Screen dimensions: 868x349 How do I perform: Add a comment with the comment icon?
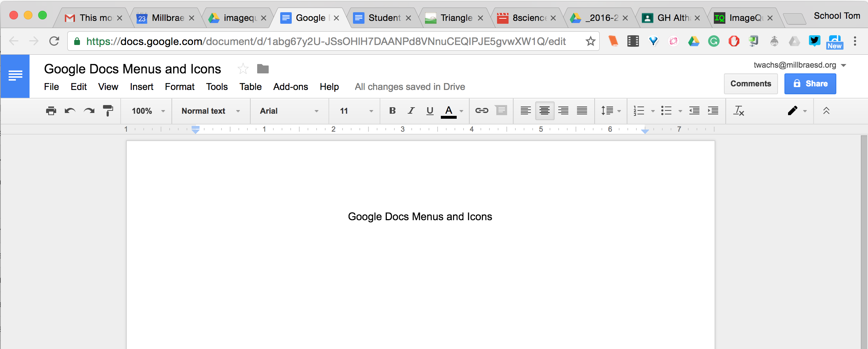pyautogui.click(x=501, y=110)
